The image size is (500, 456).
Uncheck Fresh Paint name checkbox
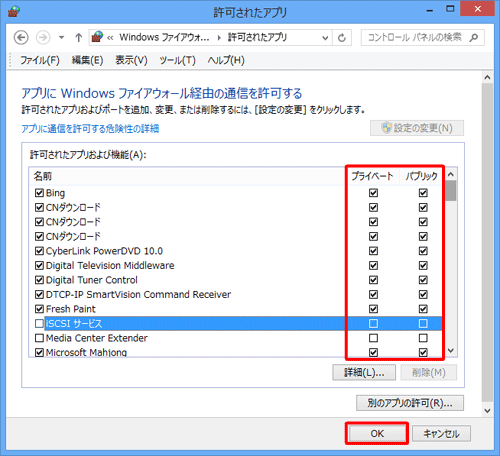pos(39,309)
